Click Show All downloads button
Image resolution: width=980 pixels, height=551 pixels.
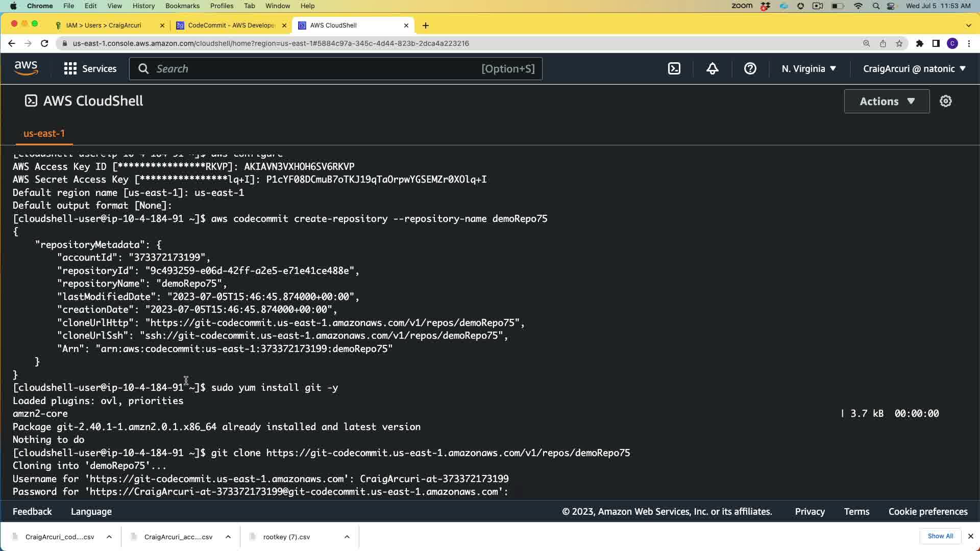point(940,536)
